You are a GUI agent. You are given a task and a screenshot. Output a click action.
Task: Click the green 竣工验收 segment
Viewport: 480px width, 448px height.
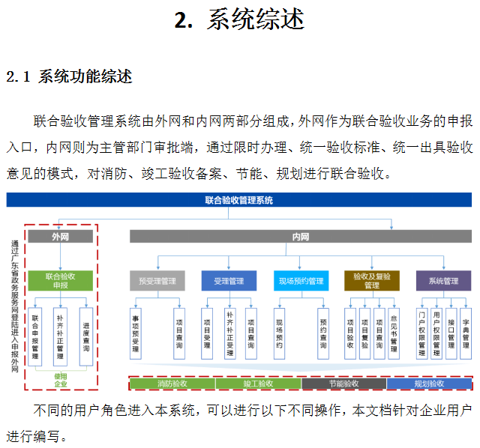coord(259,384)
